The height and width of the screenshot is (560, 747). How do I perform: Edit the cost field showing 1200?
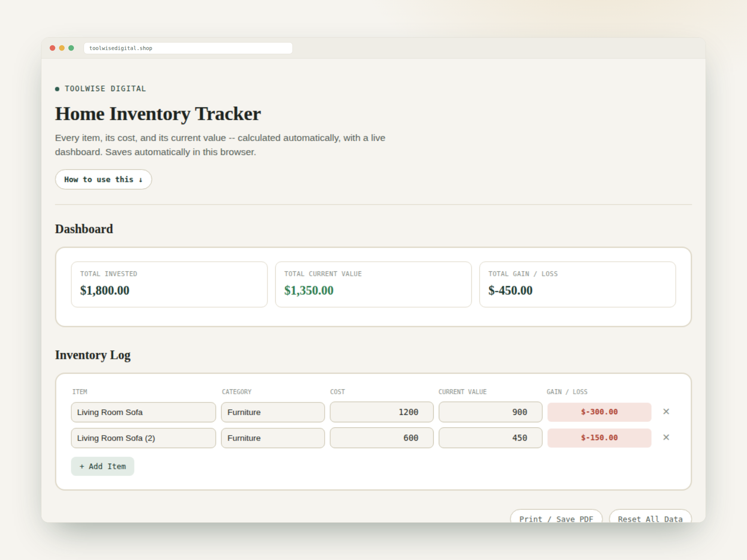382,412
